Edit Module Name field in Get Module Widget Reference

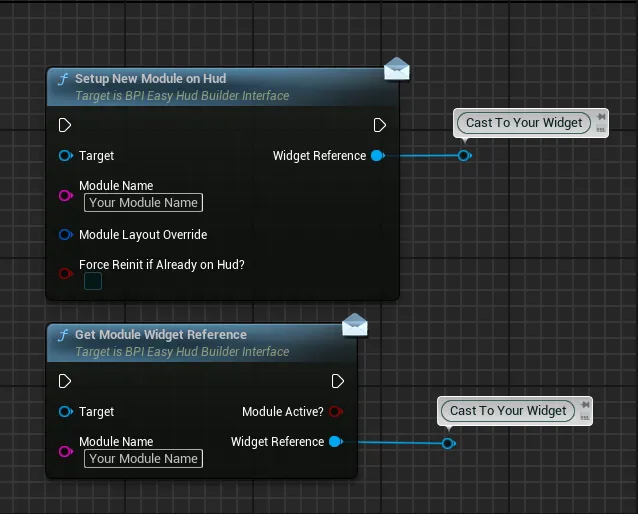[143, 459]
